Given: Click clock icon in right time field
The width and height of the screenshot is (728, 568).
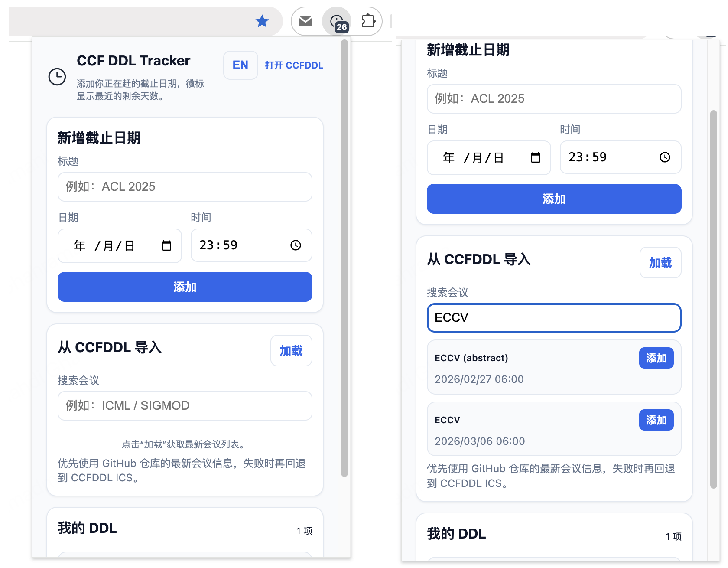Looking at the screenshot, I should pyautogui.click(x=665, y=157).
